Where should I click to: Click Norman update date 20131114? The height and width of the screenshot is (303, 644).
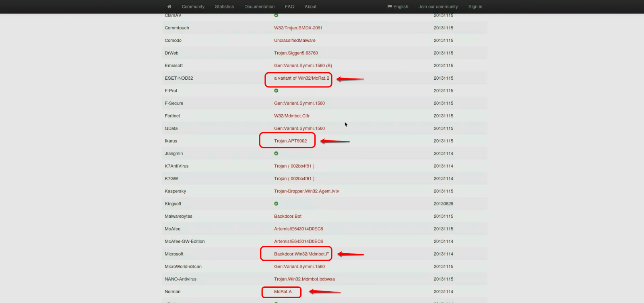coord(443,292)
